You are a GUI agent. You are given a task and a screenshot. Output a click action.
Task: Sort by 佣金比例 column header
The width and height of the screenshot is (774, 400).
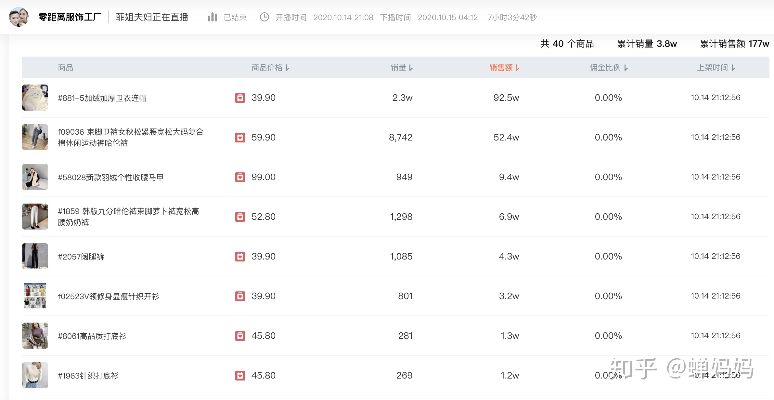click(x=608, y=68)
